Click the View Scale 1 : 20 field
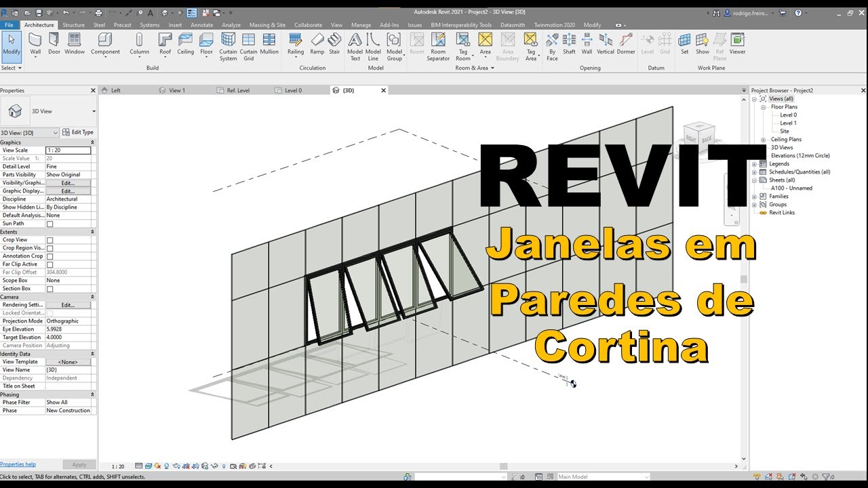868x488 pixels. coord(68,150)
